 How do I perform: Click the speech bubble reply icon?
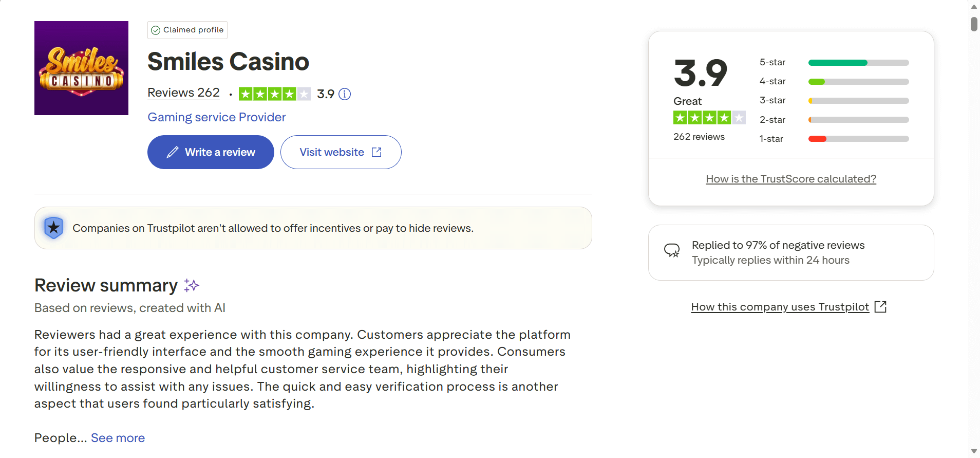coord(672,251)
